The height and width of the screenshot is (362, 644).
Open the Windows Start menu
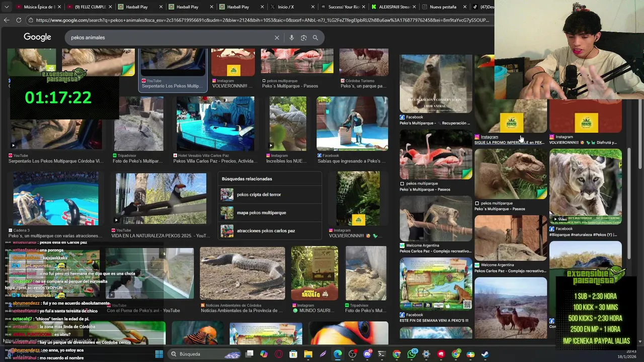click(x=159, y=354)
